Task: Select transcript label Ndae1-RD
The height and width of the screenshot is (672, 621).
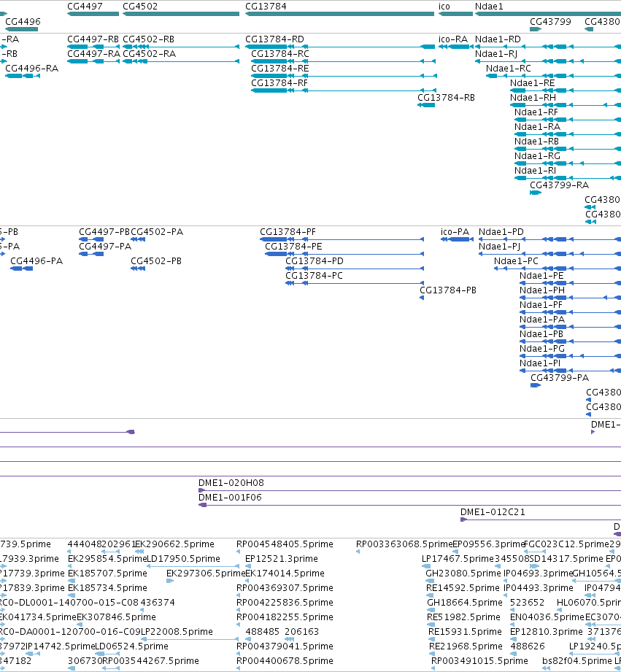Action: point(498,39)
